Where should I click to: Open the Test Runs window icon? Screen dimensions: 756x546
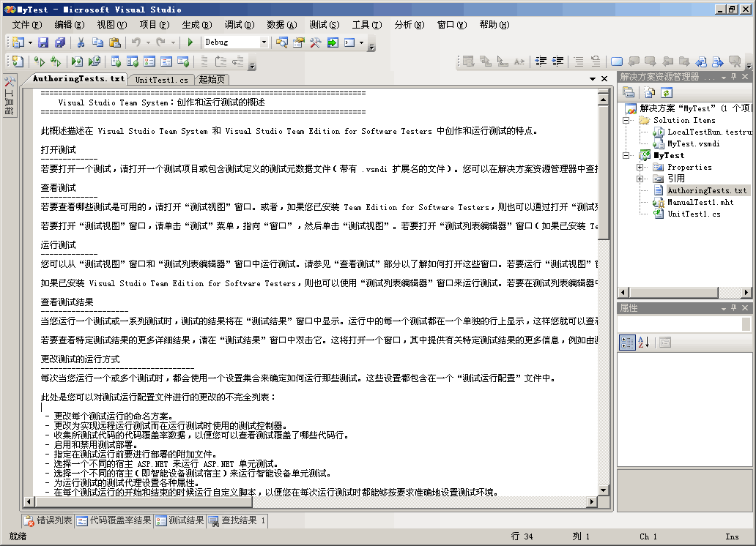(183, 61)
